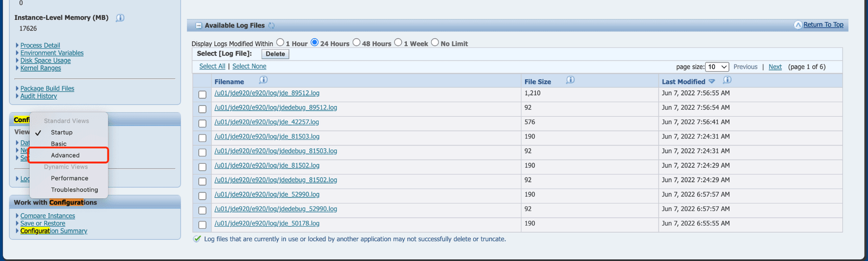Click the Select All link
Image resolution: width=868 pixels, height=261 pixels.
point(212,66)
